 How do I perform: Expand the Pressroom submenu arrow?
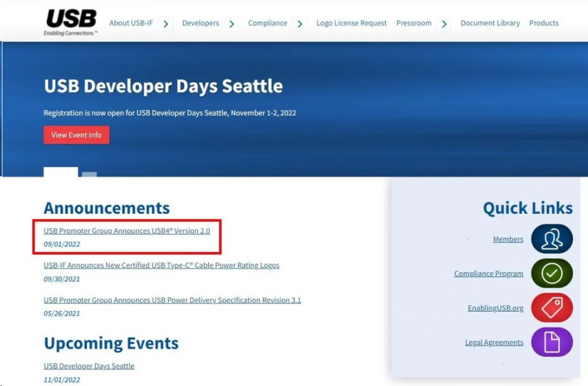[x=444, y=24]
